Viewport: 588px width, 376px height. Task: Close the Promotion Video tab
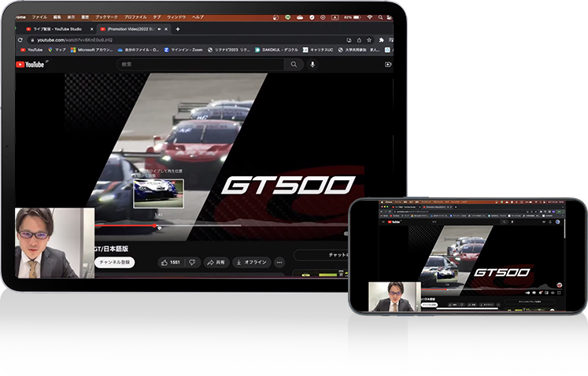(x=166, y=29)
